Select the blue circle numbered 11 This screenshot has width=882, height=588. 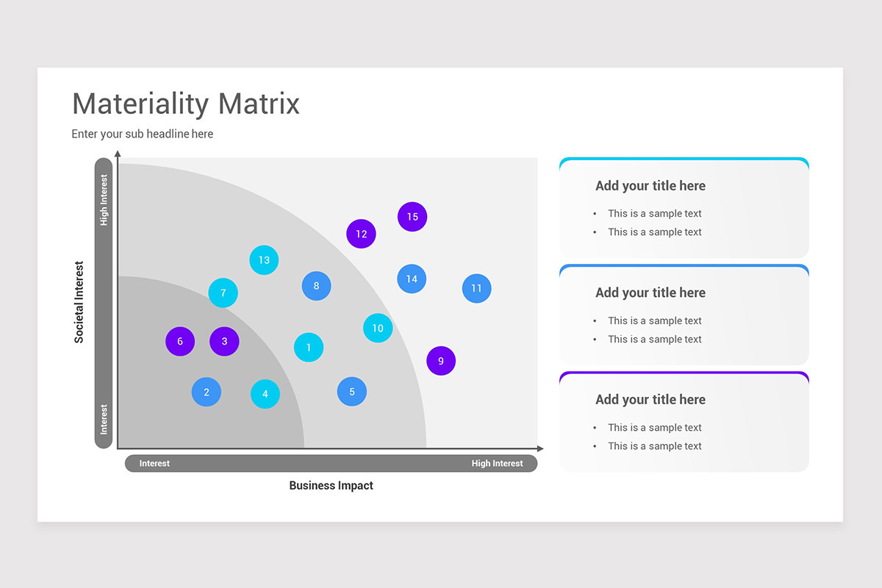point(476,288)
